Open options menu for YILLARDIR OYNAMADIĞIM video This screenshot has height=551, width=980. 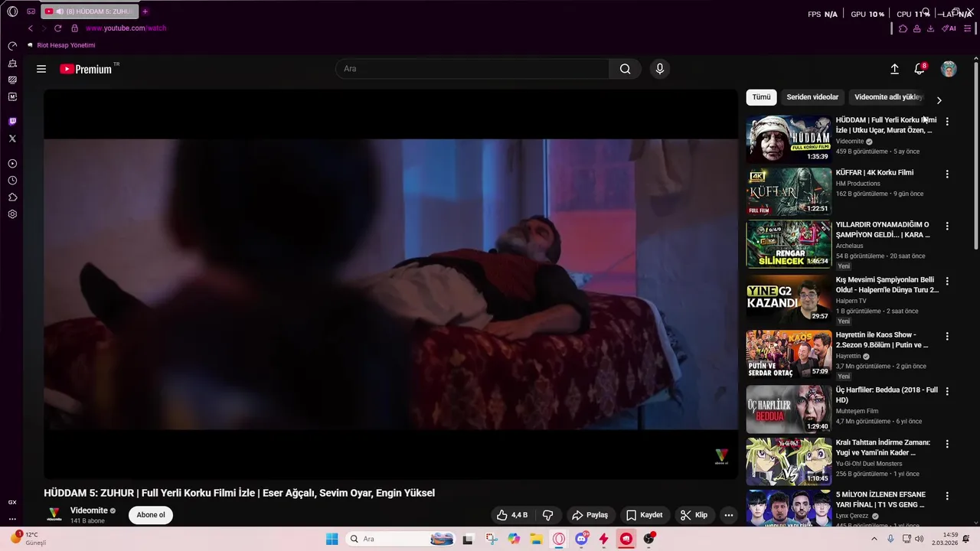click(947, 227)
